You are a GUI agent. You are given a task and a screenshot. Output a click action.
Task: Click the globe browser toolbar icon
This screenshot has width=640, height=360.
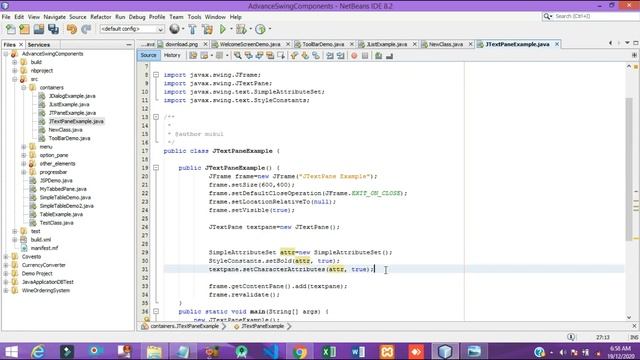click(174, 29)
